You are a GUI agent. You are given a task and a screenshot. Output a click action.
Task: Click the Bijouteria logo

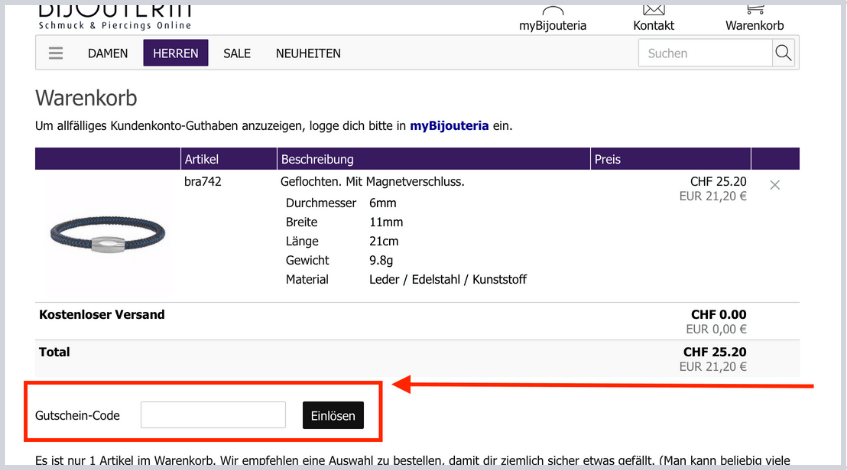point(115,17)
